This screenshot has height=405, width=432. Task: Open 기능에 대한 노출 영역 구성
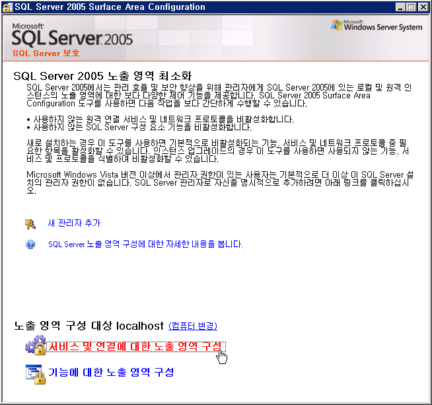coord(111,372)
